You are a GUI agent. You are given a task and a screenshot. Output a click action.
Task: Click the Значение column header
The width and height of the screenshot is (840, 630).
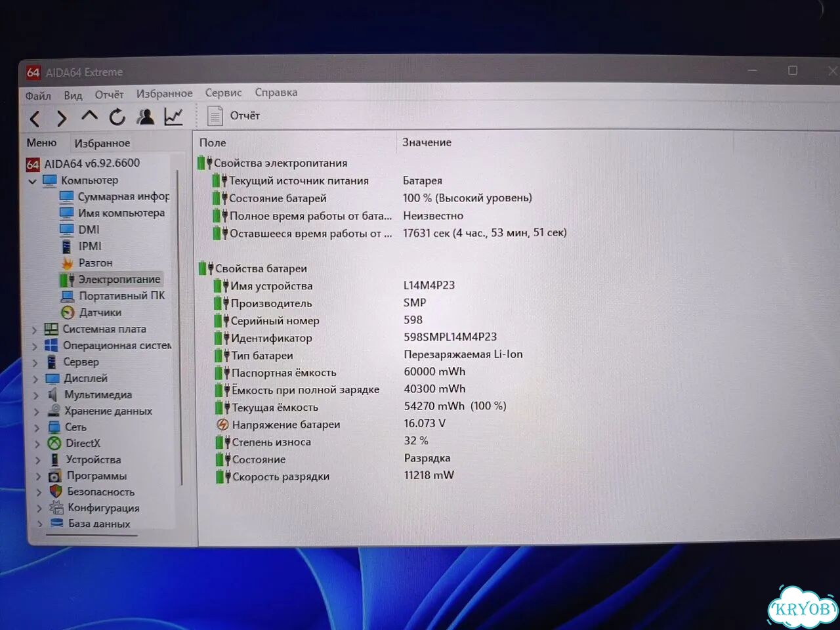click(427, 142)
